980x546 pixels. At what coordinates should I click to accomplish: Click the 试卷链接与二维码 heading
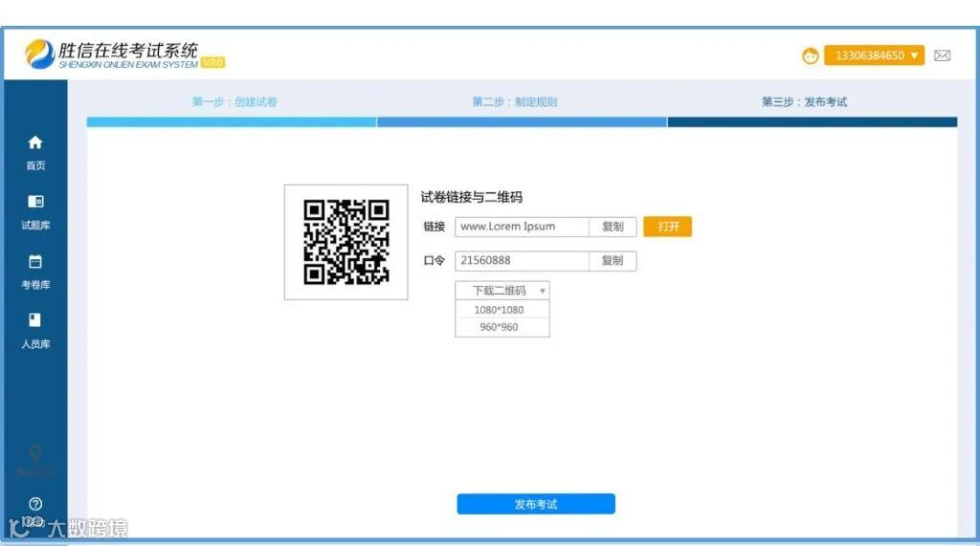(x=471, y=197)
